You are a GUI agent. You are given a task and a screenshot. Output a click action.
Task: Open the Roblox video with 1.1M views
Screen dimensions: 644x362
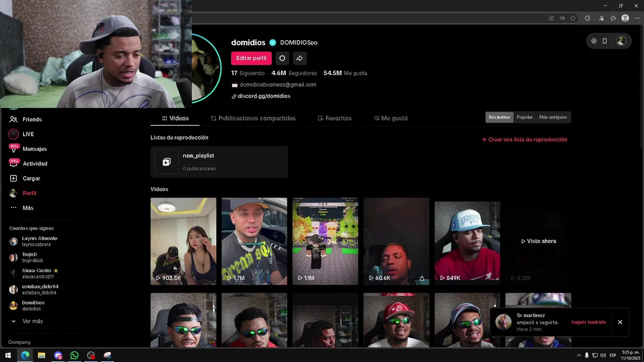325,241
